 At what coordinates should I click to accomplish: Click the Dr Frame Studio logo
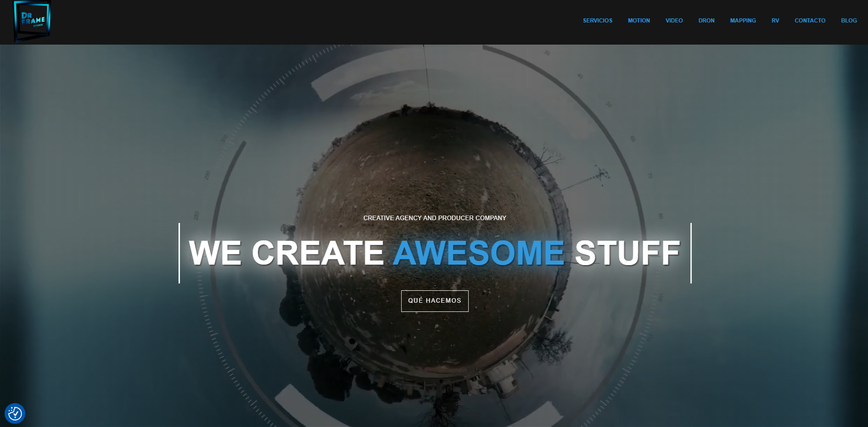(32, 21)
